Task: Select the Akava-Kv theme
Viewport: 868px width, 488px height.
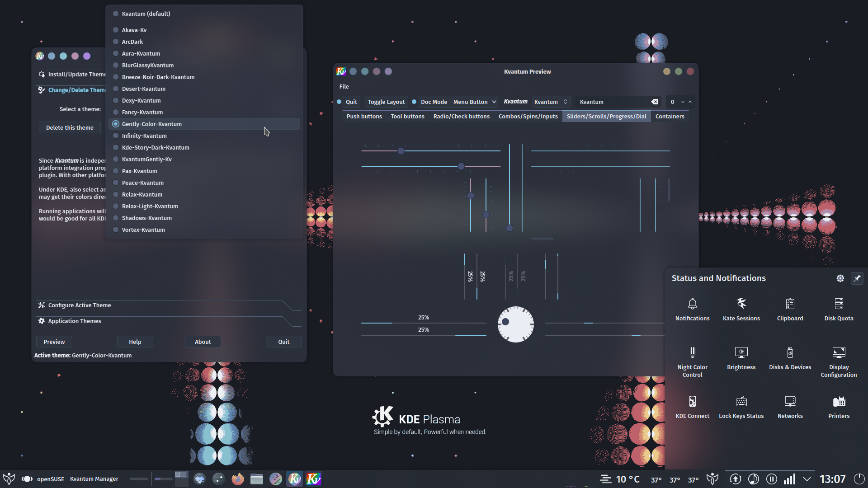Action: (x=204, y=30)
